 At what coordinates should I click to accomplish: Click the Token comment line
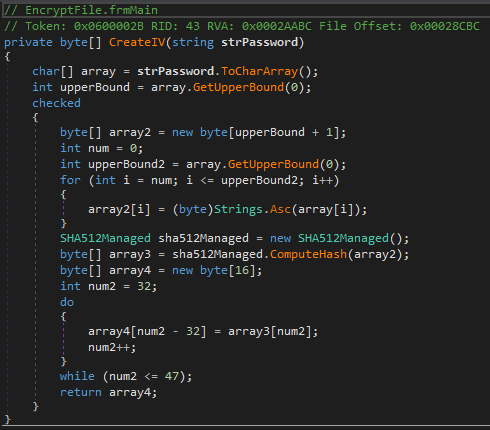click(242, 26)
